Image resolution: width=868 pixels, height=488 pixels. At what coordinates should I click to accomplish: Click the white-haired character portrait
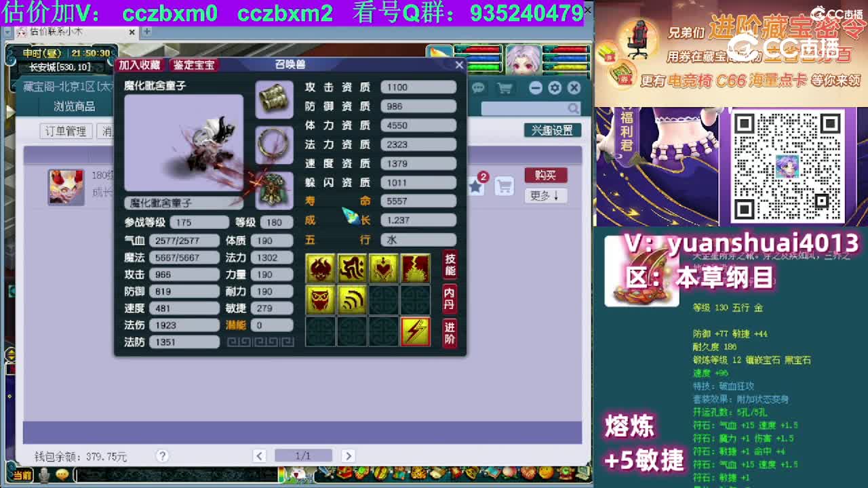(x=523, y=60)
